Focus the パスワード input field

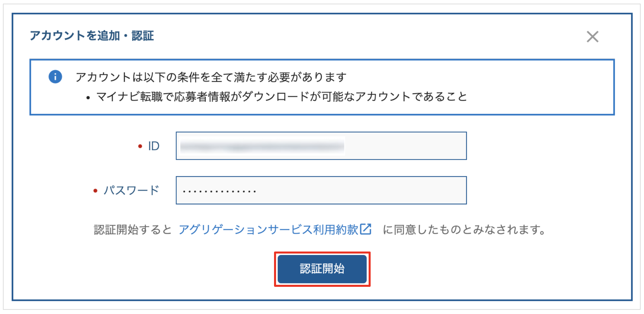[x=321, y=190]
